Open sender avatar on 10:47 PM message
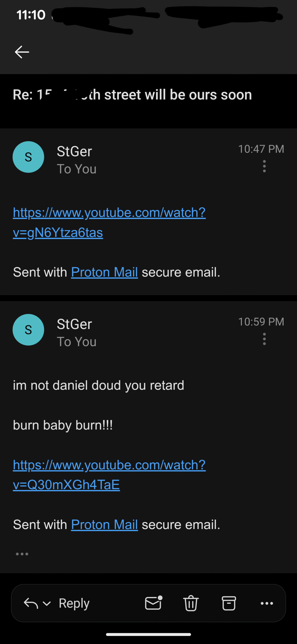 (x=28, y=157)
